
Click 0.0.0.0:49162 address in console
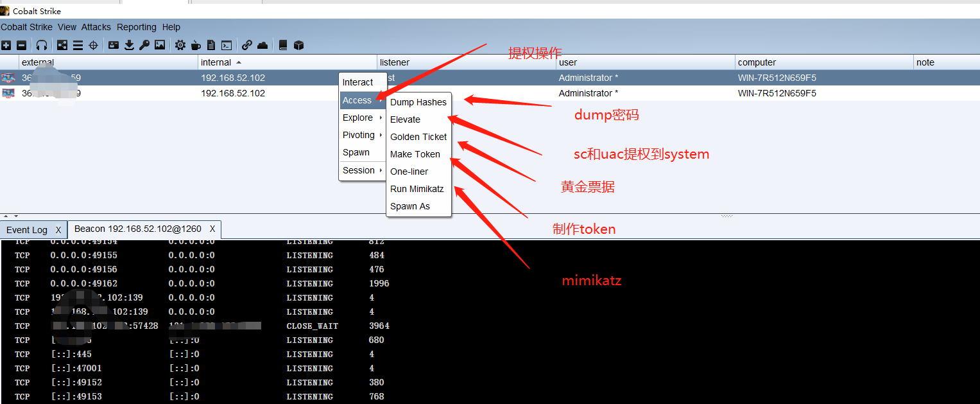[x=83, y=283]
